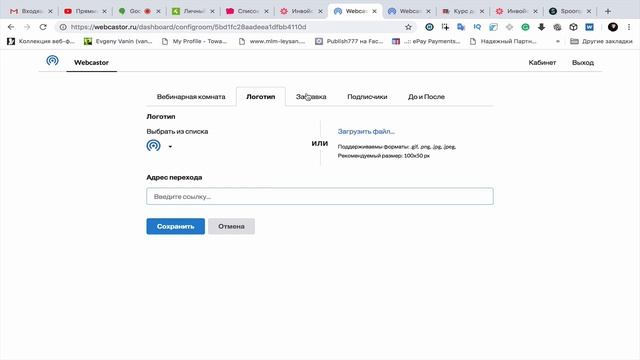
Task: Click the profile avatar icon in toolbar
Action: (x=613, y=27)
